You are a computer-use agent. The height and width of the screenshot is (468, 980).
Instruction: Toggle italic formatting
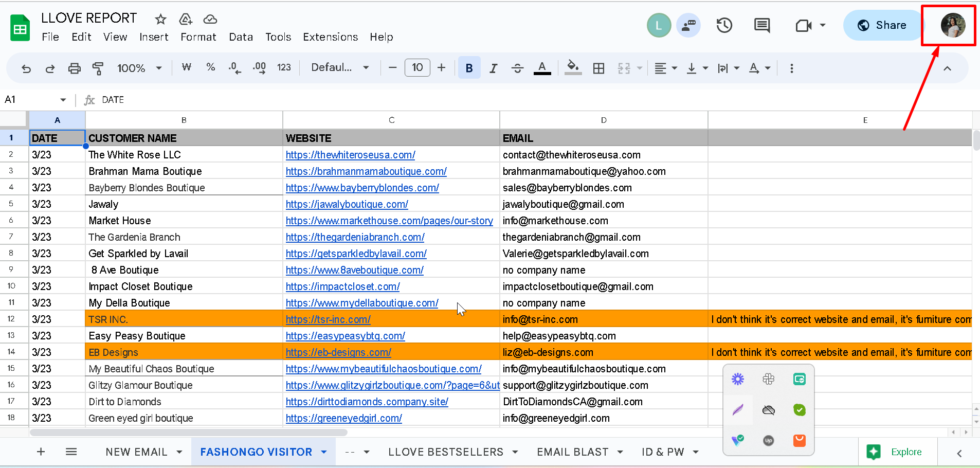click(x=494, y=68)
